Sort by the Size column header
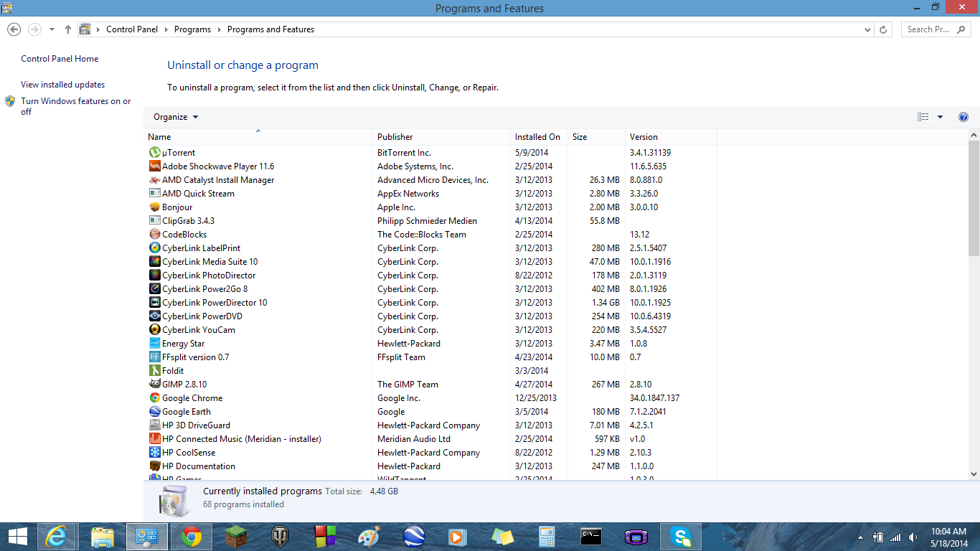Image resolution: width=980 pixels, height=551 pixels. [596, 136]
